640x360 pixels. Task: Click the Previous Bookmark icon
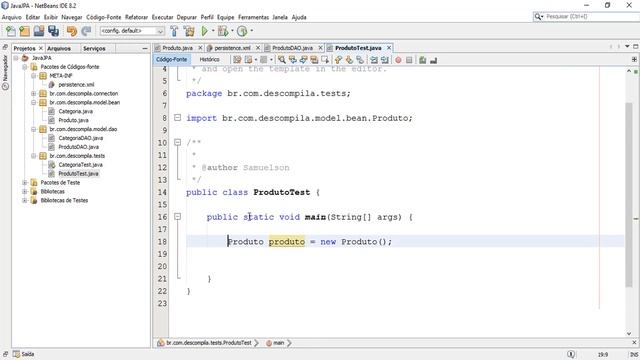pos(338,60)
